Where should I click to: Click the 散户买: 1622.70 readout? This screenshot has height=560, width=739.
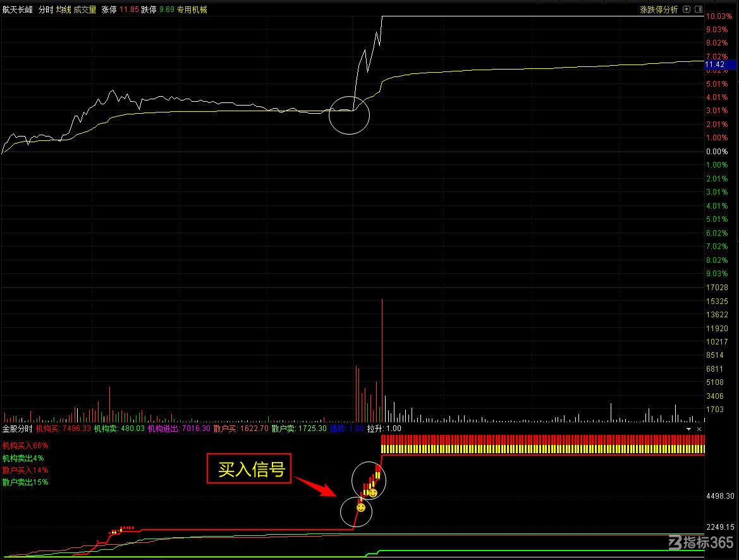[x=241, y=429]
